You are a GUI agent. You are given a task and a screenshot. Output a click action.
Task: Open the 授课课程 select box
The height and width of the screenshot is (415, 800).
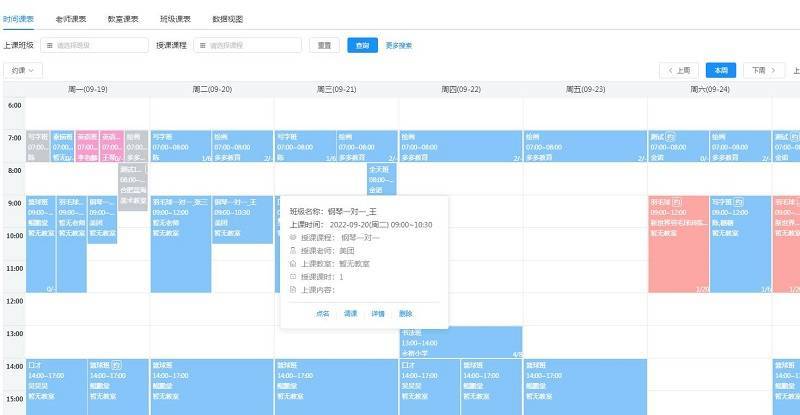pos(250,45)
